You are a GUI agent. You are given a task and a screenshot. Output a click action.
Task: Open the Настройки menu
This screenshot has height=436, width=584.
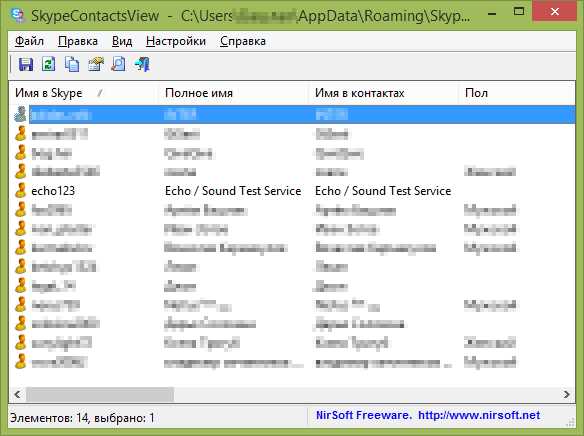[x=176, y=41]
